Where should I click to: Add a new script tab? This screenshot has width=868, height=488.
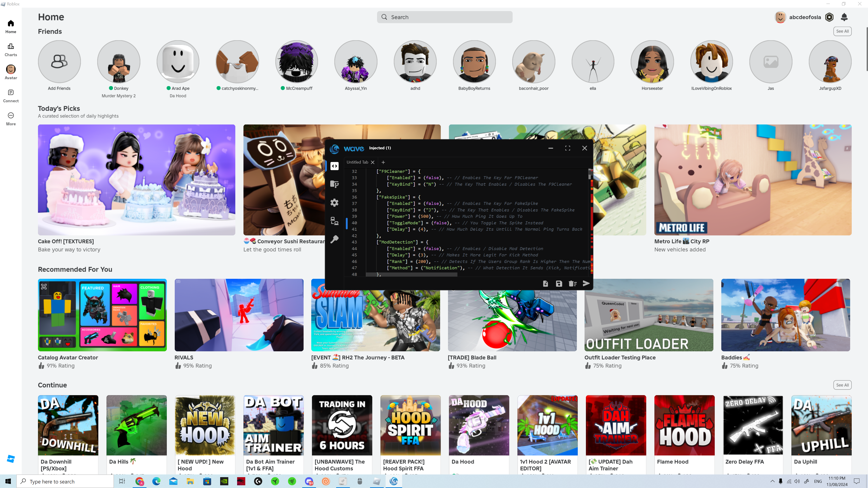383,162
